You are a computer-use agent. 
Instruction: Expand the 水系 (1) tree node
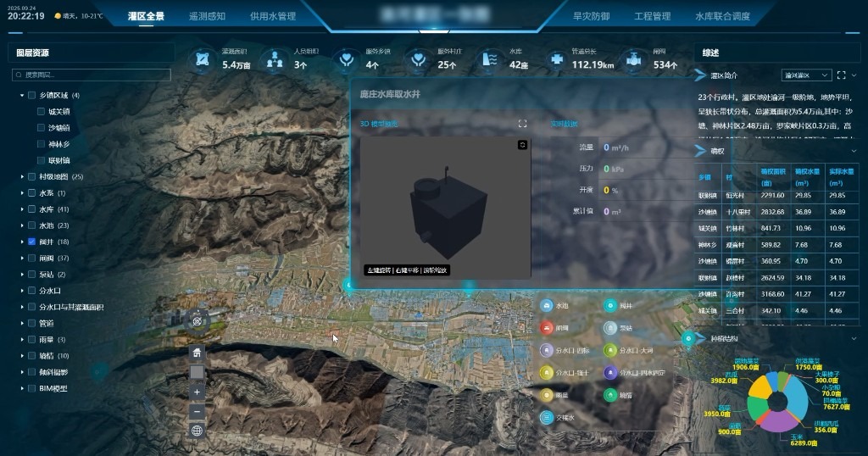22,193
